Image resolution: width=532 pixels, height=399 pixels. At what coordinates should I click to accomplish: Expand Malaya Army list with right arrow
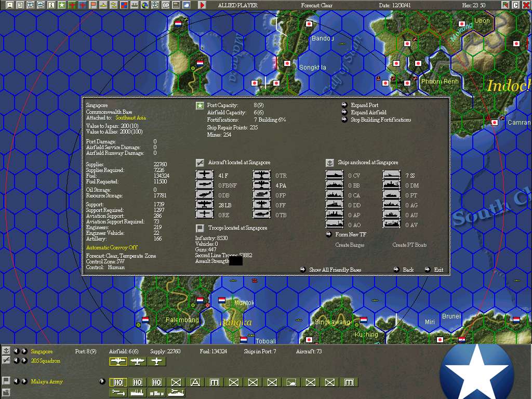tap(102, 381)
